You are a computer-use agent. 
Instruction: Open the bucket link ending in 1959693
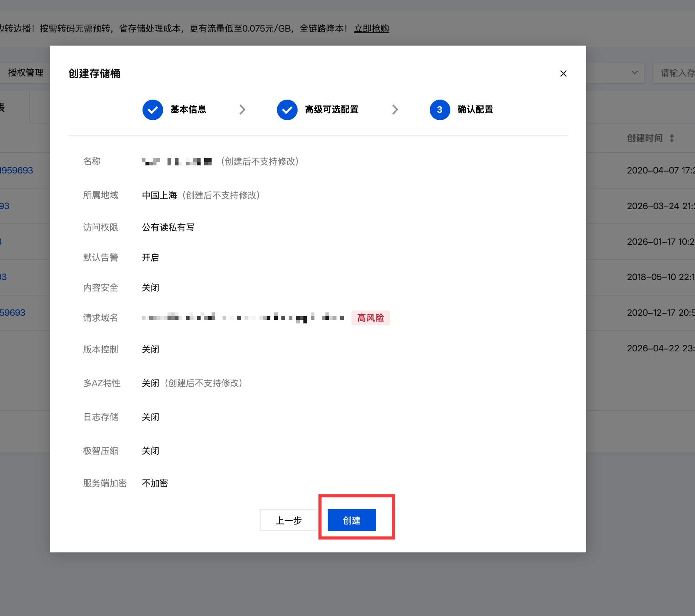coord(17,170)
